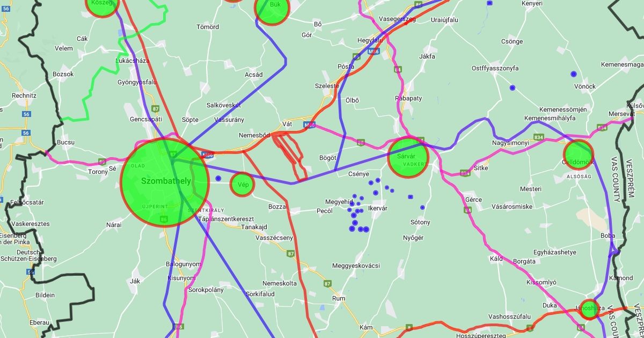Click the large green Szombathely circle marker

(165, 182)
